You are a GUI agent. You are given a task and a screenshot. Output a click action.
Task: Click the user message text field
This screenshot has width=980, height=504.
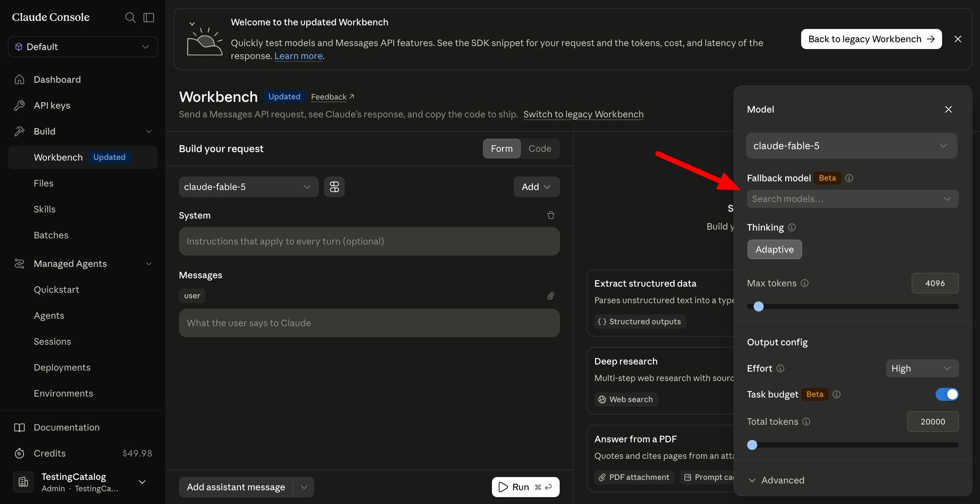pos(369,323)
